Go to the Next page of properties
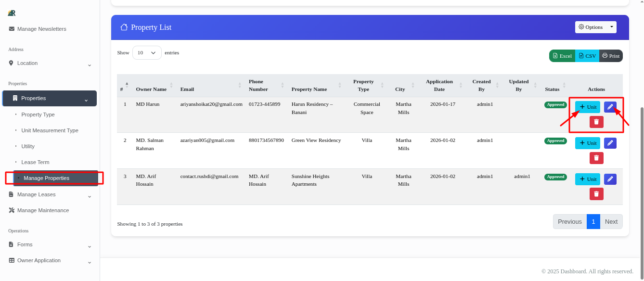The height and width of the screenshot is (281, 644). point(611,221)
